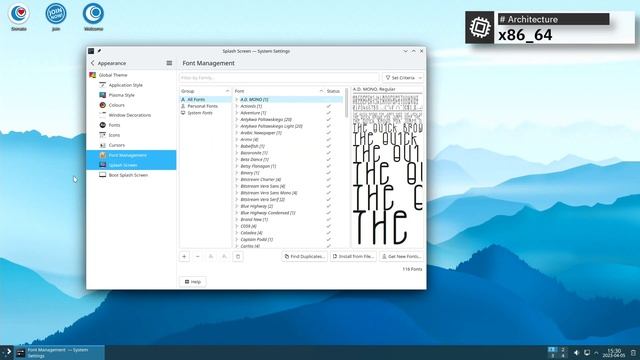Expand the Bitstream Charter font family
Screen dimensions: 640x360
[237, 180]
